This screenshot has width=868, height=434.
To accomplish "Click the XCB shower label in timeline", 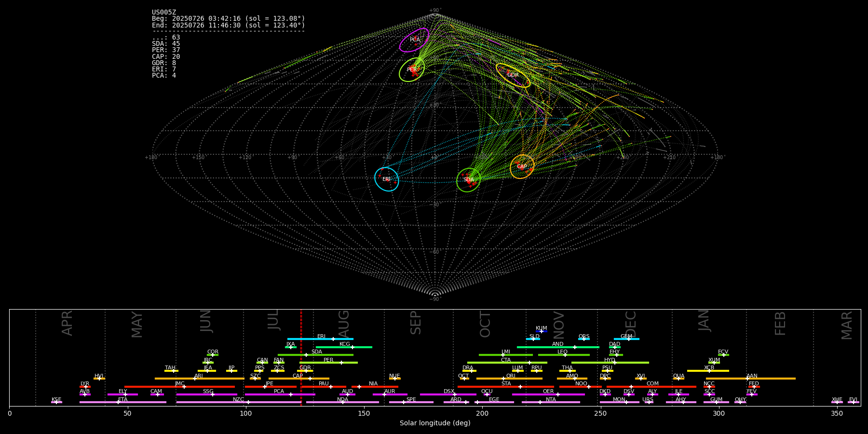I will [x=709, y=367].
